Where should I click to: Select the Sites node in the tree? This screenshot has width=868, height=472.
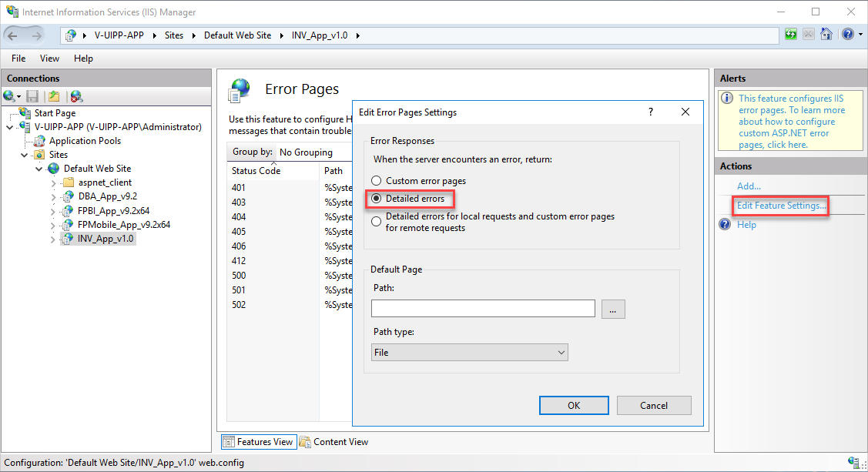tap(58, 155)
